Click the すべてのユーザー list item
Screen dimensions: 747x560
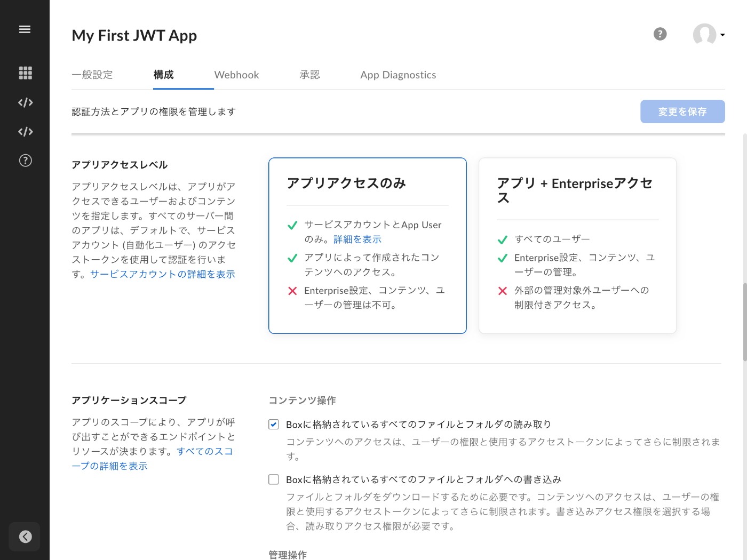pyautogui.click(x=552, y=239)
